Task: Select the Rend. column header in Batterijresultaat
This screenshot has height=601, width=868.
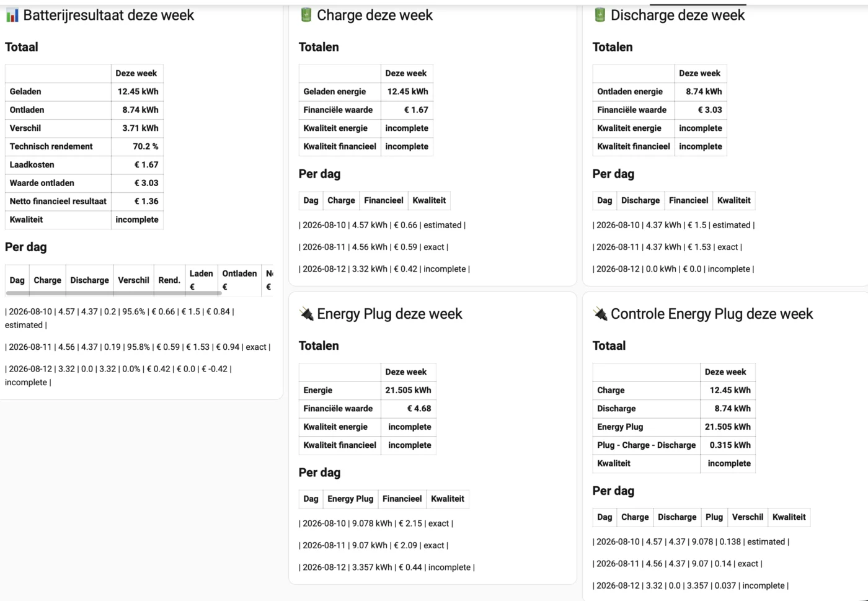Action: pos(169,280)
